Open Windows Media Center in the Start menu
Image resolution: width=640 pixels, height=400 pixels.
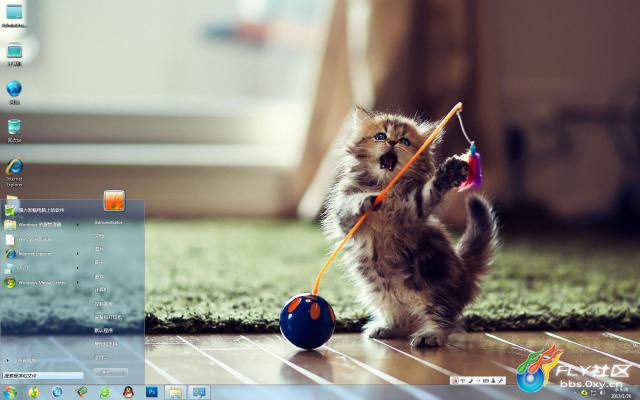pos(41,282)
